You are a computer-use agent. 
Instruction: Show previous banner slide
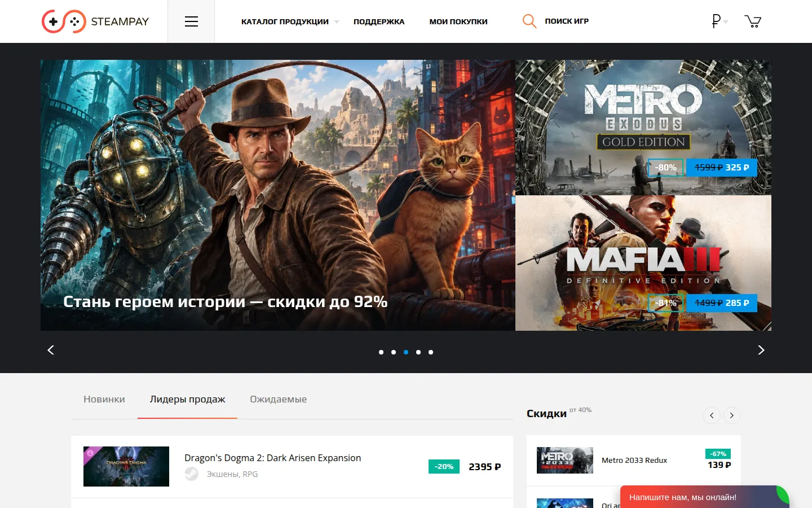pyautogui.click(x=51, y=350)
